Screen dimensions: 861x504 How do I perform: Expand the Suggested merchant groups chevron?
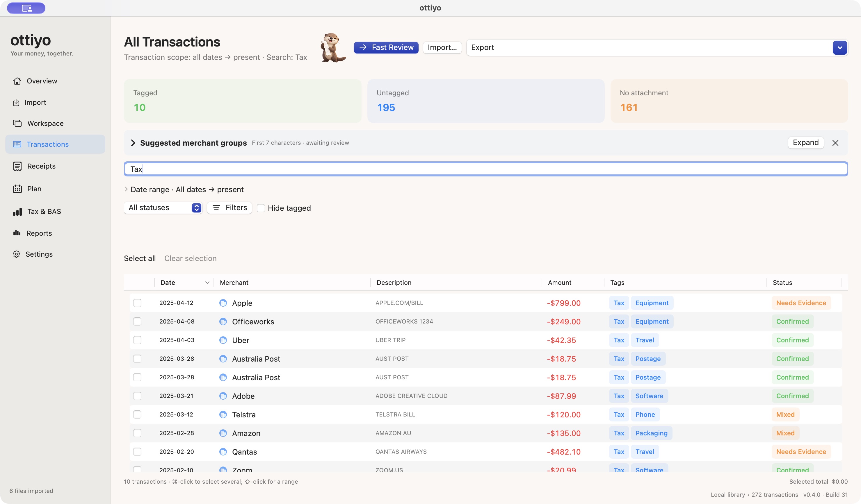133,143
